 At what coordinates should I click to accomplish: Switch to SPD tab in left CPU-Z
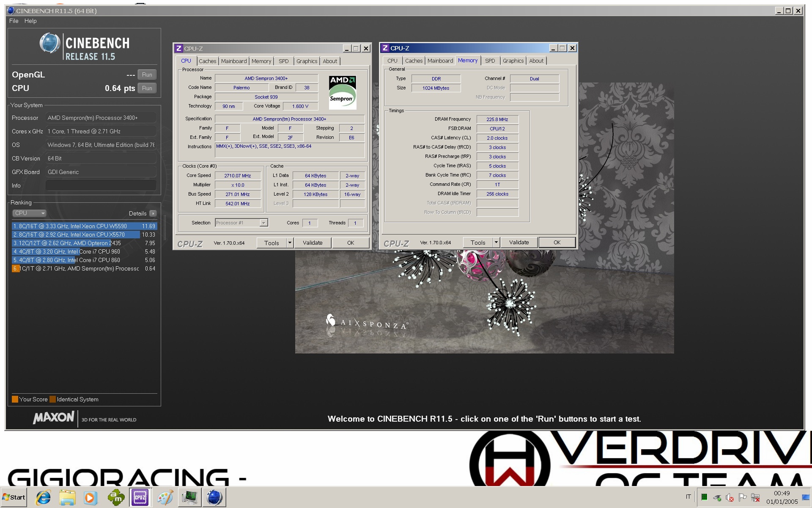284,61
